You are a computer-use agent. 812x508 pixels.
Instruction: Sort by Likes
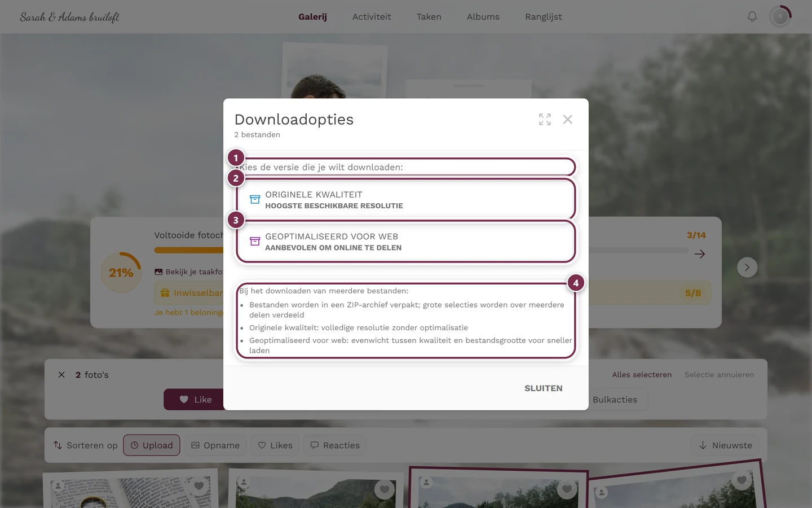click(275, 445)
